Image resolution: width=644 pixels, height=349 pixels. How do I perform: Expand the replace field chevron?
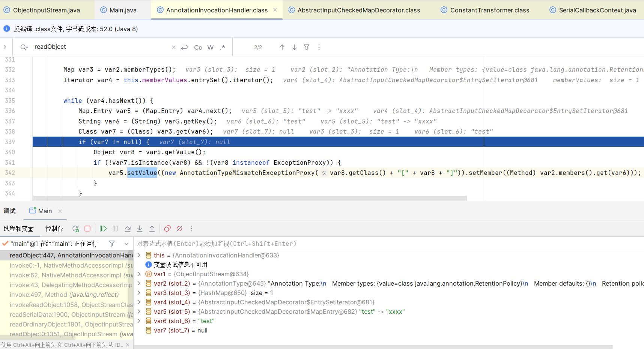click(x=5, y=47)
